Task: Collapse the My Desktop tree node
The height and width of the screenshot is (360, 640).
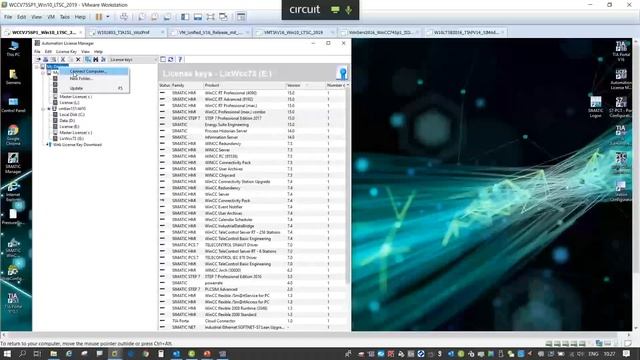Action: click(x=37, y=67)
